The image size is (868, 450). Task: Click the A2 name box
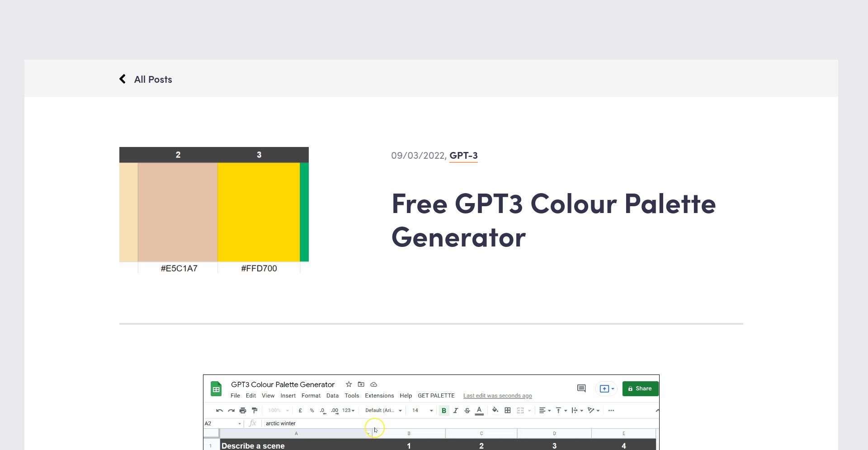coord(223,424)
